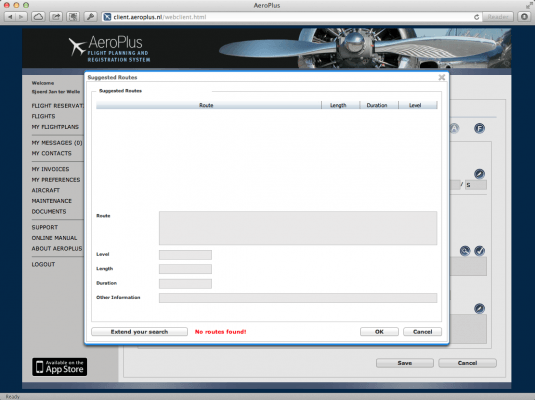
Task: Click the Logout link in sidebar
Action: click(43, 265)
